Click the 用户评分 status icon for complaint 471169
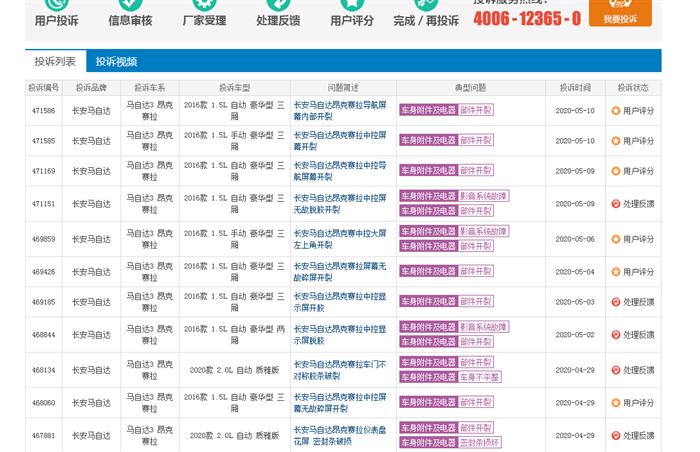700x452 pixels. point(616,171)
